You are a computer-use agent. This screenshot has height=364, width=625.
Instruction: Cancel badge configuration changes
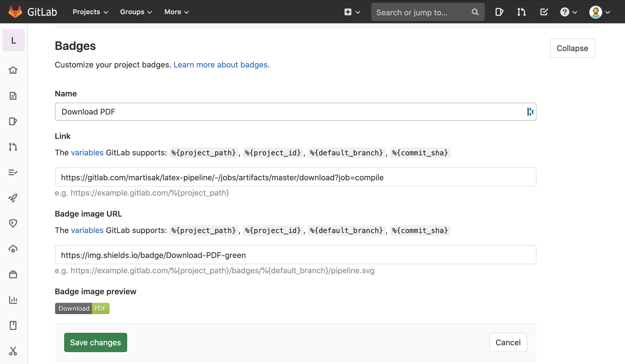coord(508,342)
